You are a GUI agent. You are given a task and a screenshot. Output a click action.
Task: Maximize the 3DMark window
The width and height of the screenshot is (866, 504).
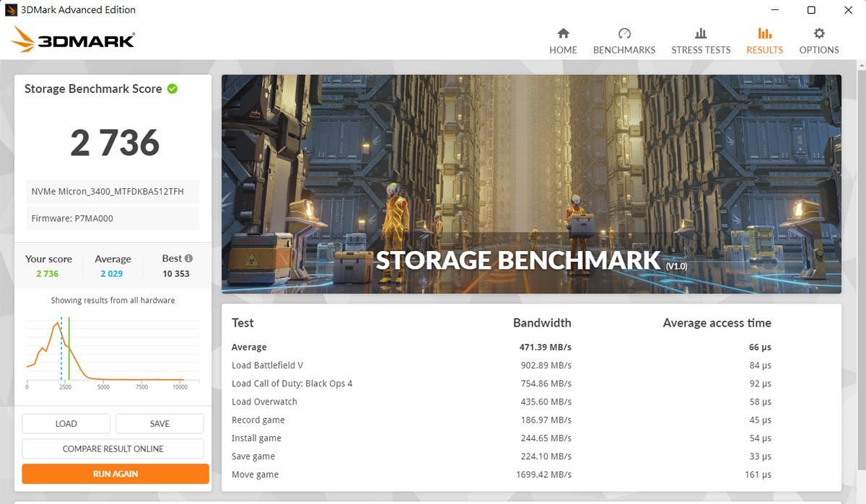coord(811,10)
